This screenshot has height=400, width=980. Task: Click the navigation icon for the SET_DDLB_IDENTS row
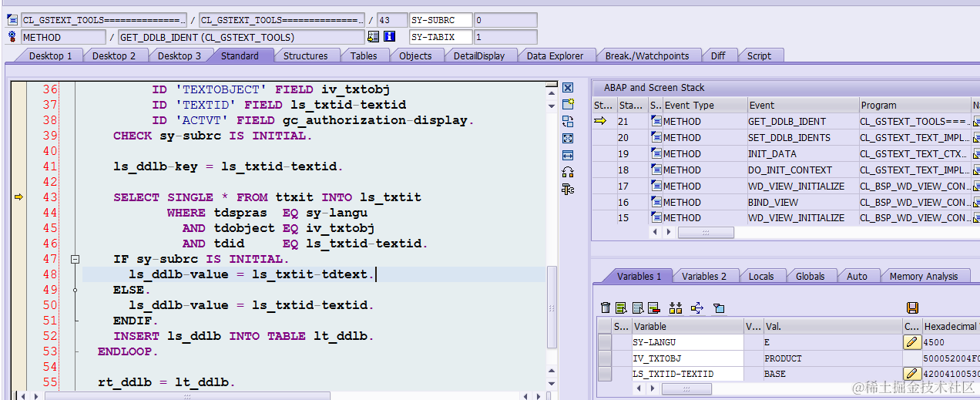pyautogui.click(x=976, y=137)
